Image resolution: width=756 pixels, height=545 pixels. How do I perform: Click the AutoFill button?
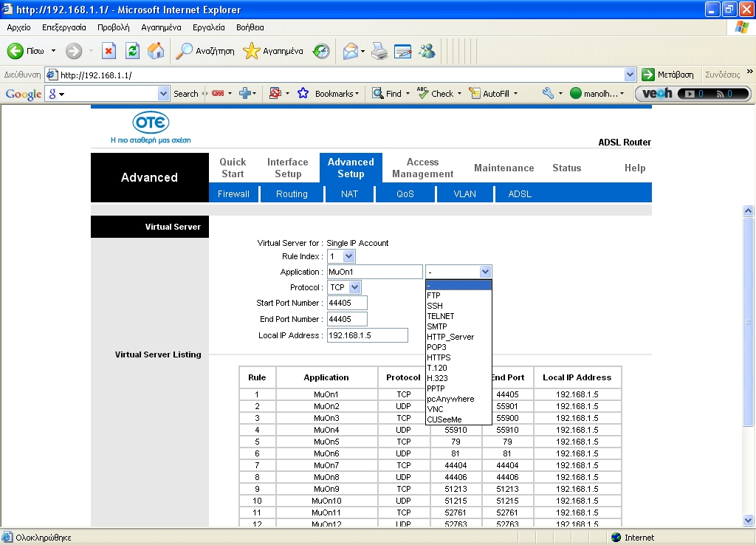click(489, 94)
